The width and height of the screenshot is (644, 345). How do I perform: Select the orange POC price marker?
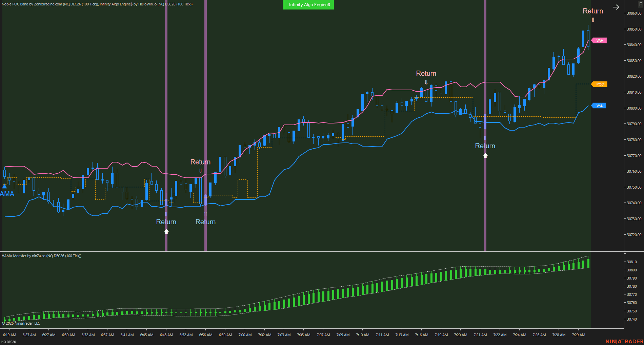(599, 84)
